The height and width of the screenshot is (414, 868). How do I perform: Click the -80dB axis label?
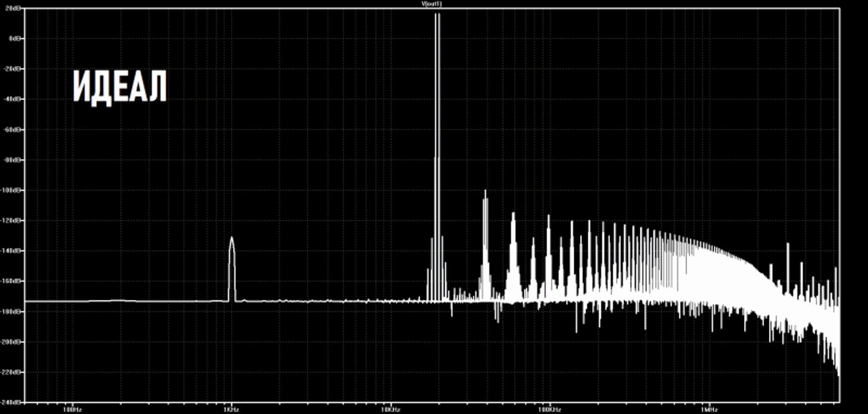tap(13, 160)
